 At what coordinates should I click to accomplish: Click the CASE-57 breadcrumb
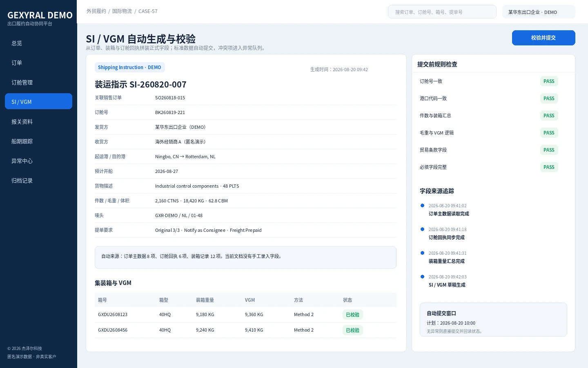[148, 11]
